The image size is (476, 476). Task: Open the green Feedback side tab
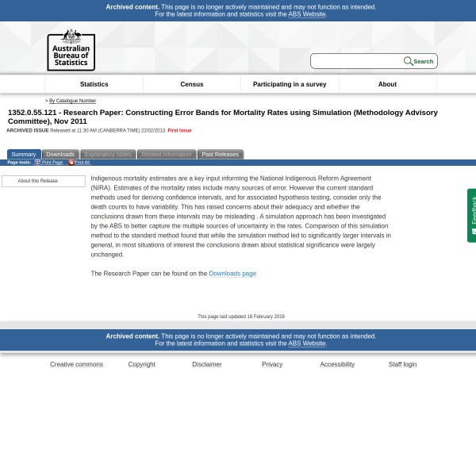(472, 215)
